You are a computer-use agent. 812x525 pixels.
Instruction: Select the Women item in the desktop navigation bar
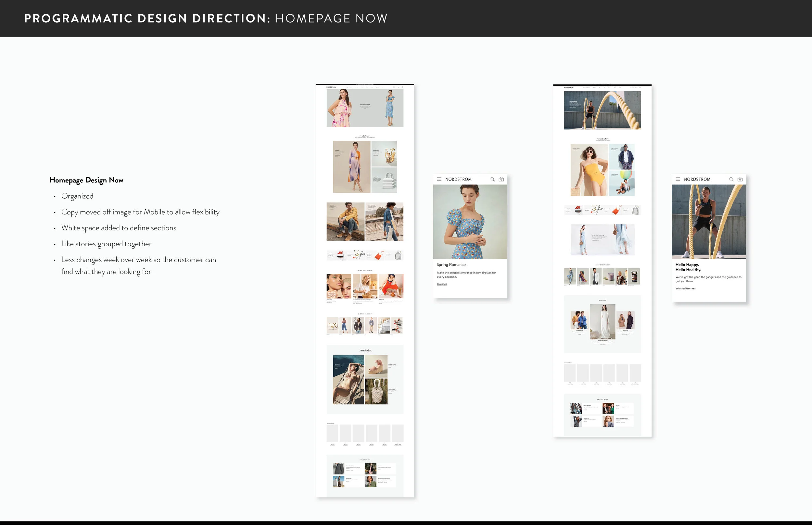click(357, 87)
